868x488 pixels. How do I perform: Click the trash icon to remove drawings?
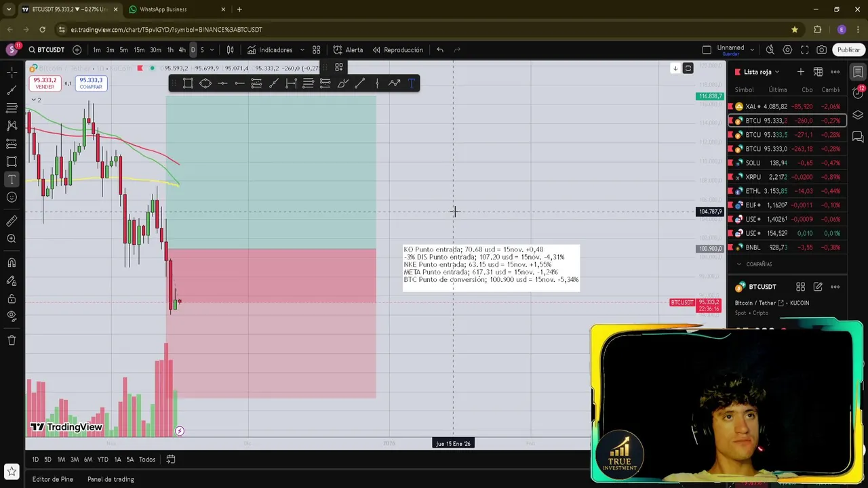coord(12,340)
